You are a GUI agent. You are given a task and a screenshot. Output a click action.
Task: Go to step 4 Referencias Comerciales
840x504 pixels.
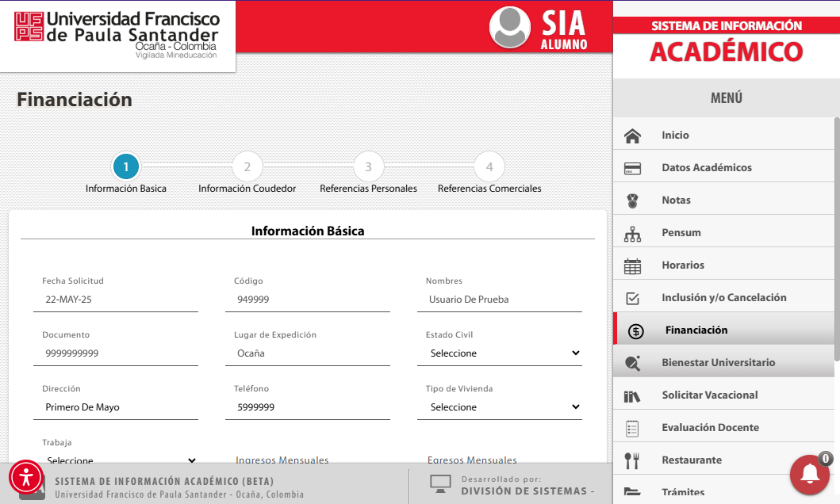(x=489, y=166)
